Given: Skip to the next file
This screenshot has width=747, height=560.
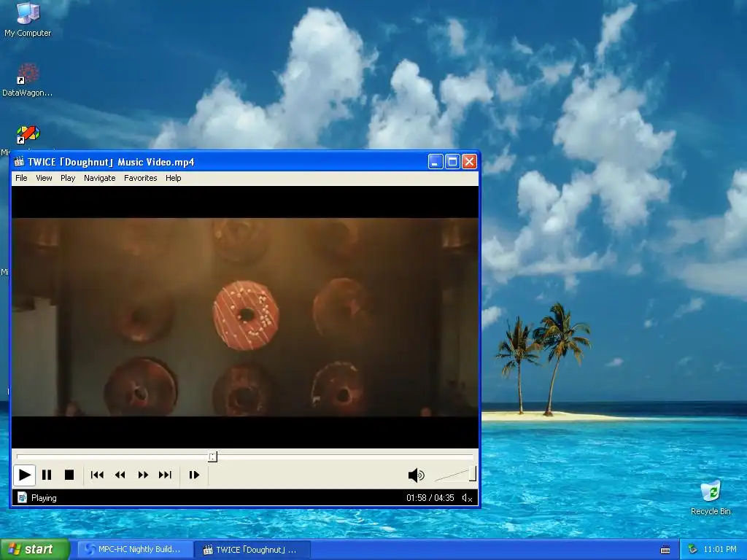Looking at the screenshot, I should click(166, 475).
